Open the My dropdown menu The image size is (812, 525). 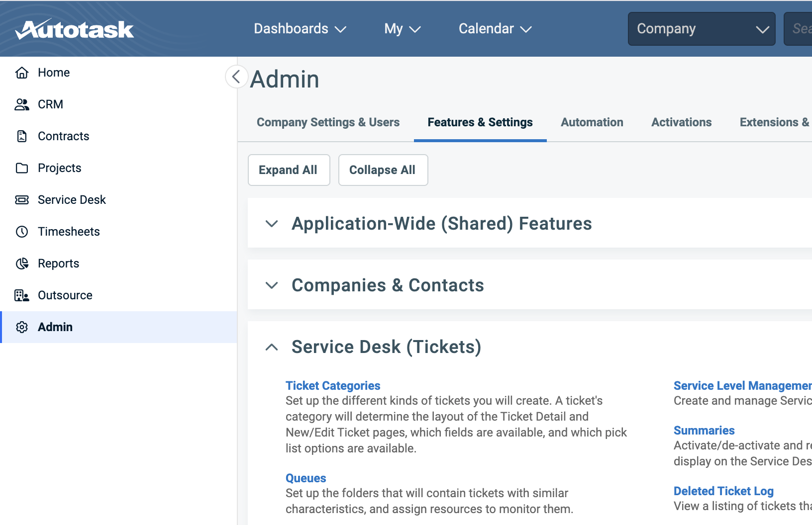403,29
